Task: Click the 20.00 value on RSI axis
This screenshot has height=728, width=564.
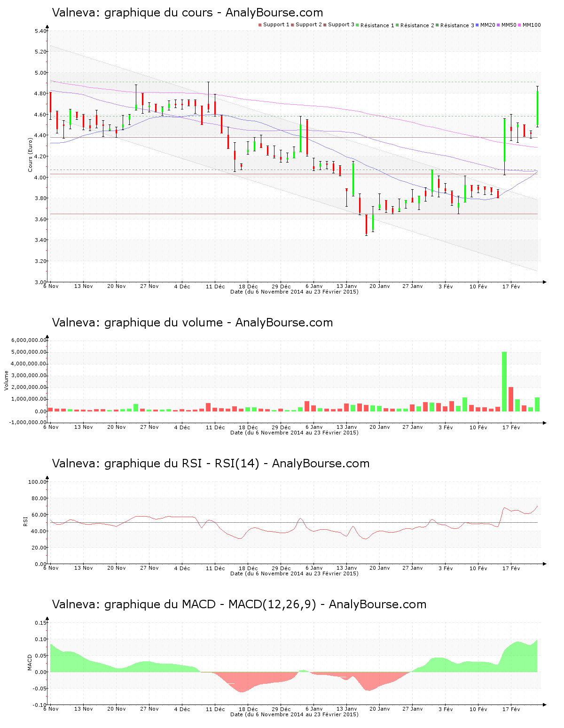Action: point(39,548)
